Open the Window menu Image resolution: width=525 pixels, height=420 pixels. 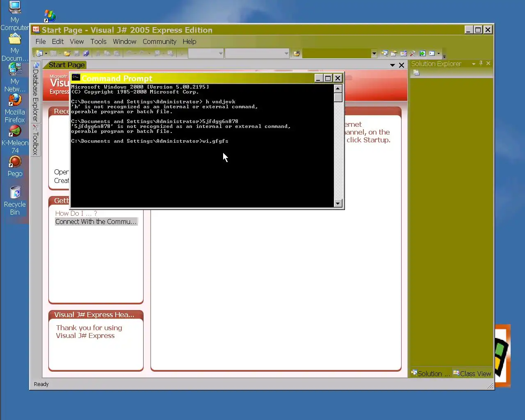coord(125,41)
